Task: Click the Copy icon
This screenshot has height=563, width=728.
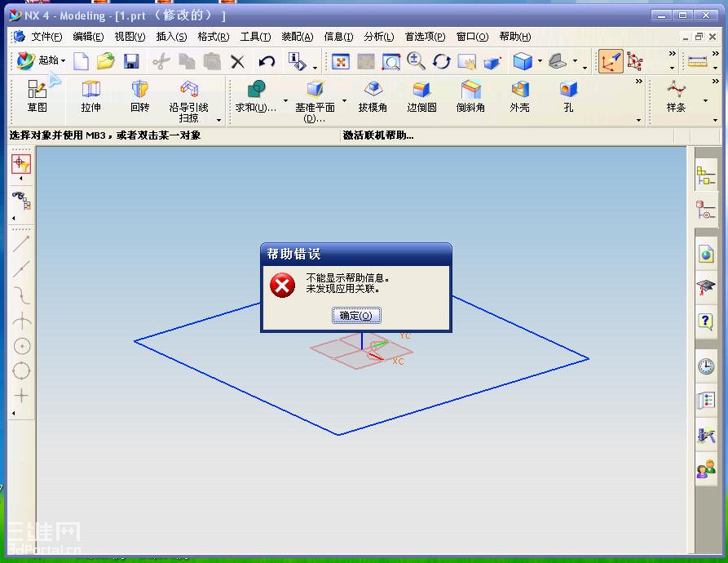Action: [x=187, y=61]
